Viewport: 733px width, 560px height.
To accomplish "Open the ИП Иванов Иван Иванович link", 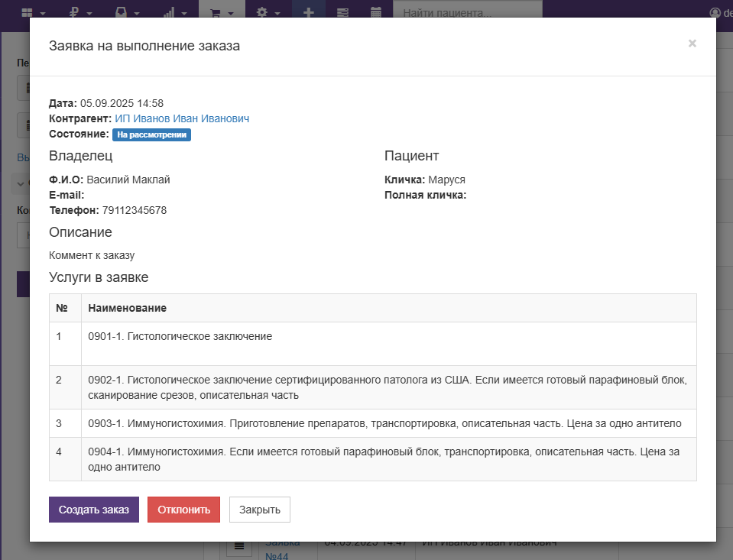I will click(x=182, y=118).
